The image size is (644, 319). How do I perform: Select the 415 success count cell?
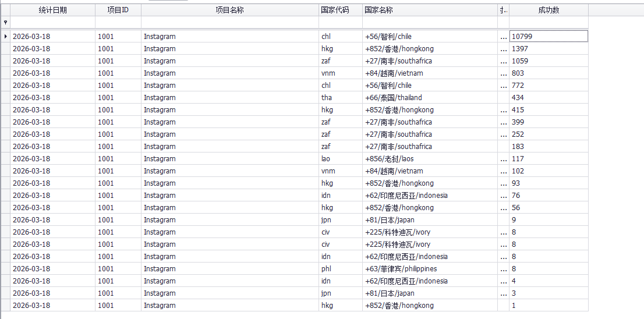[x=549, y=110]
